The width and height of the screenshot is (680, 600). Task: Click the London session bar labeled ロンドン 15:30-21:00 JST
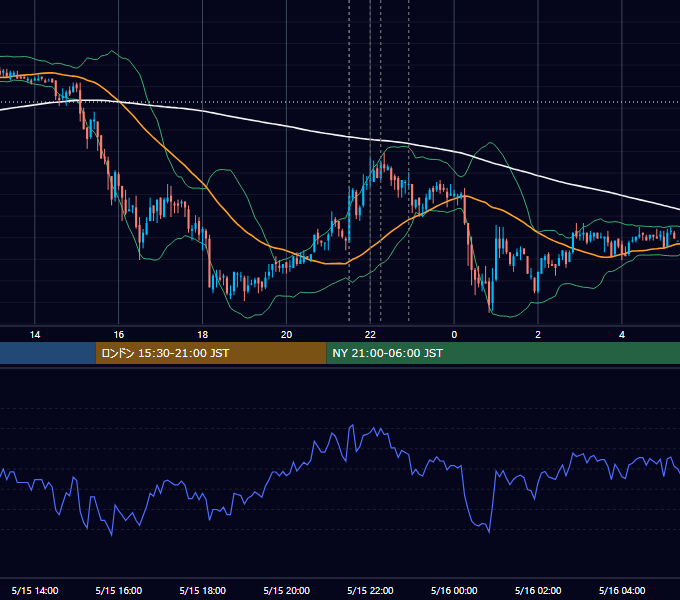tap(211, 353)
